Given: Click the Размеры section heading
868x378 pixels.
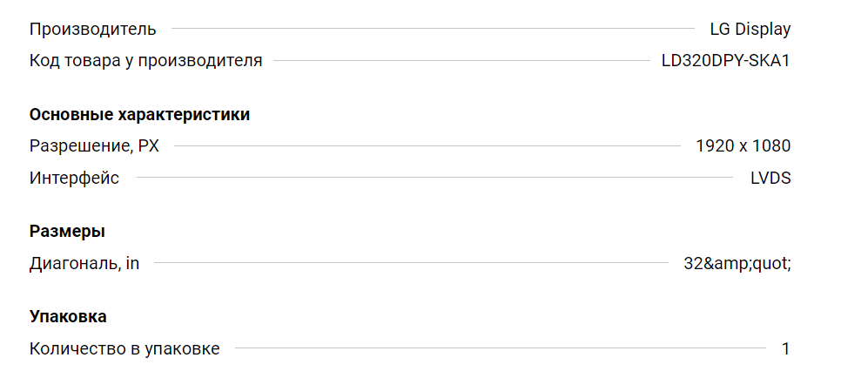Looking at the screenshot, I should [67, 232].
